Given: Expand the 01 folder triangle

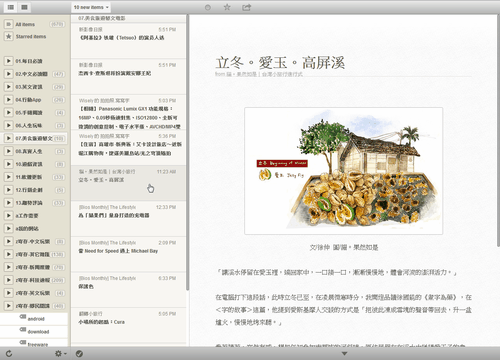Looking at the screenshot, I should 8,61.
